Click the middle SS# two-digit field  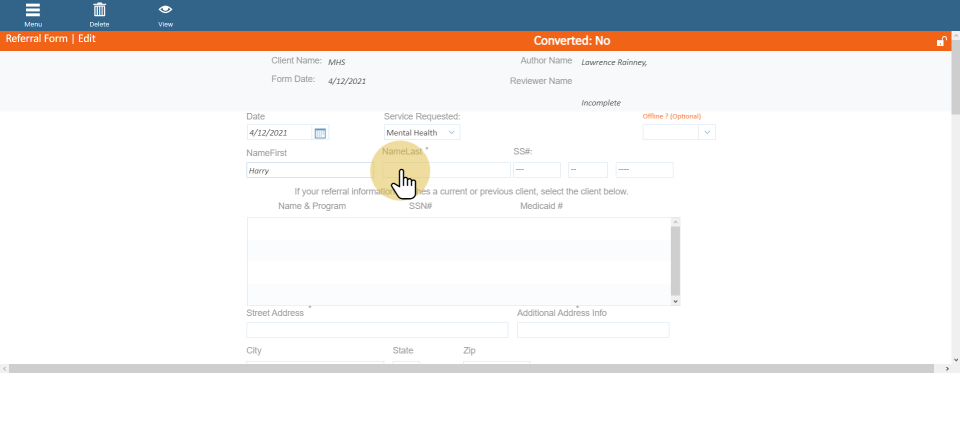coord(587,170)
